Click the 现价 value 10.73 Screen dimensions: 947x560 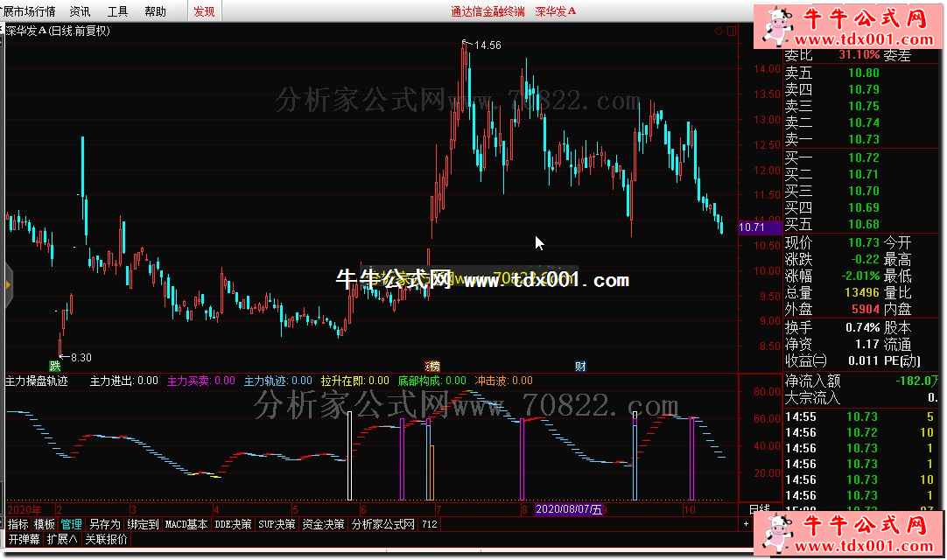pyautogui.click(x=864, y=243)
